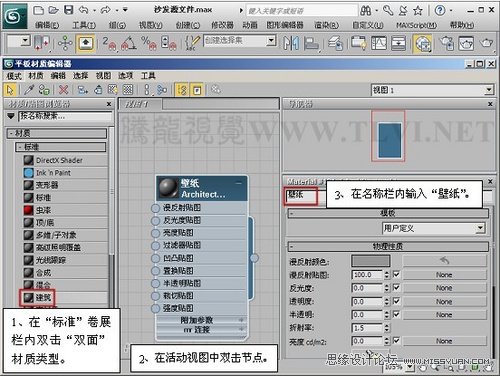This screenshot has width=500, height=376.
Task: Toggle the Material Map Browser icon
Action: [x=182, y=90]
